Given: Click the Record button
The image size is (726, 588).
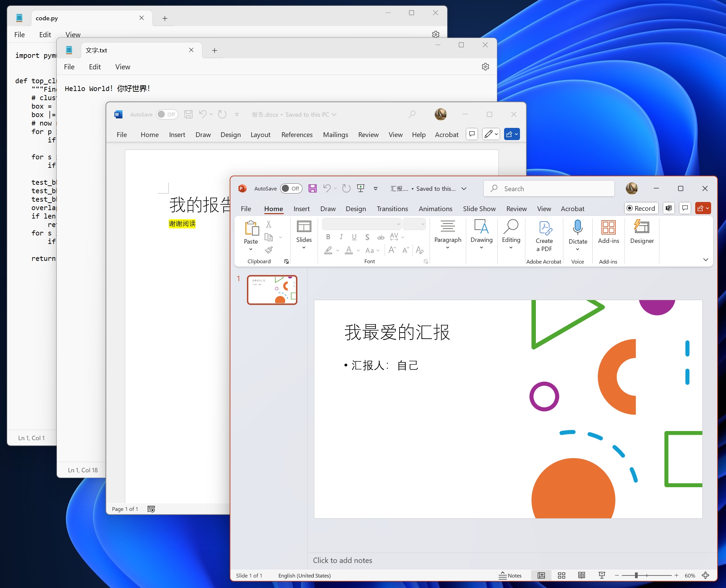Looking at the screenshot, I should pos(641,208).
